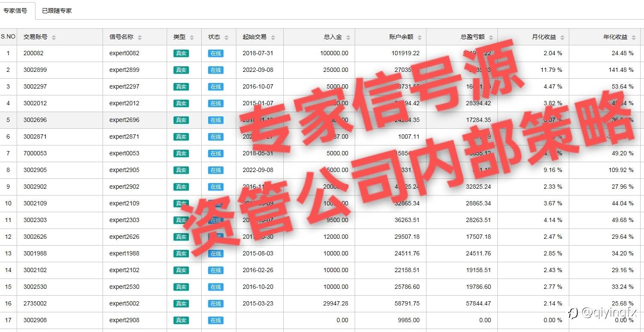Sort the 起始交易 column via its arrows
This screenshot has height=332, width=644.
click(x=273, y=38)
